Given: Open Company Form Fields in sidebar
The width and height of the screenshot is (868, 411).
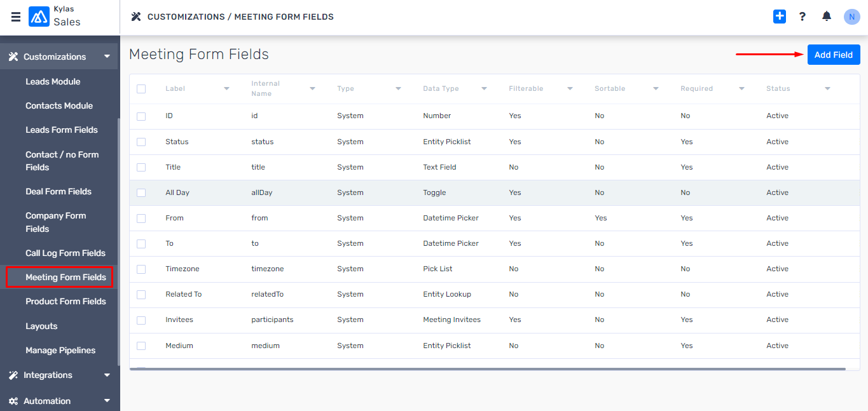Looking at the screenshot, I should (x=56, y=222).
